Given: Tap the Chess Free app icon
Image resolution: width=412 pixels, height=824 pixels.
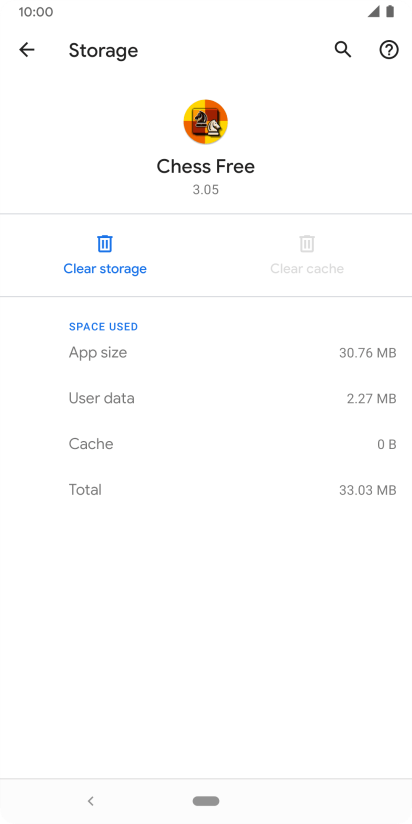Looking at the screenshot, I should [205, 122].
